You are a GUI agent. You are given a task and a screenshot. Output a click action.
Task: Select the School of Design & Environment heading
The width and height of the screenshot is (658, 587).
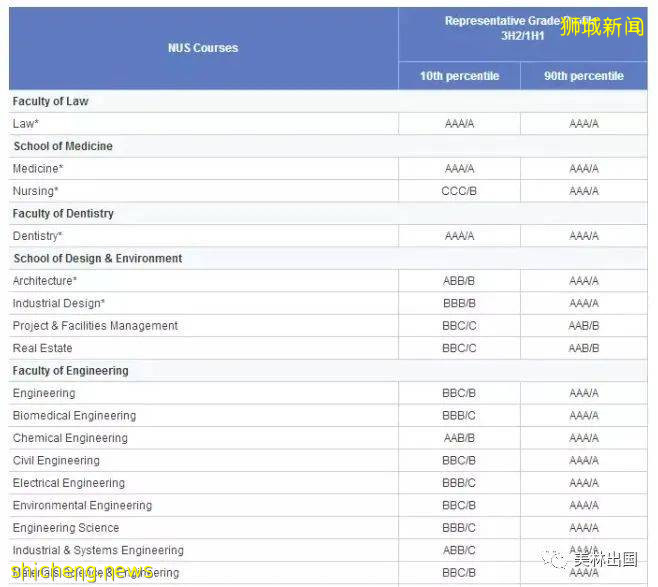[x=98, y=258]
